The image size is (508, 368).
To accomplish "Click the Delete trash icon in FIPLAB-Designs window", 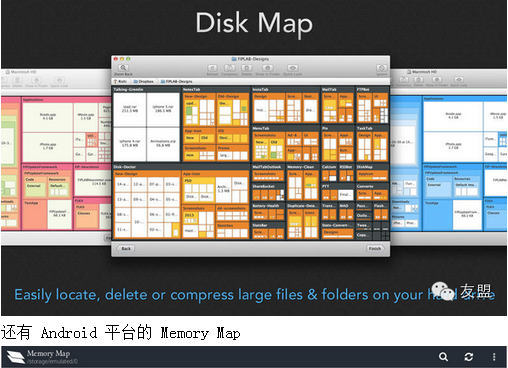I will coord(247,68).
